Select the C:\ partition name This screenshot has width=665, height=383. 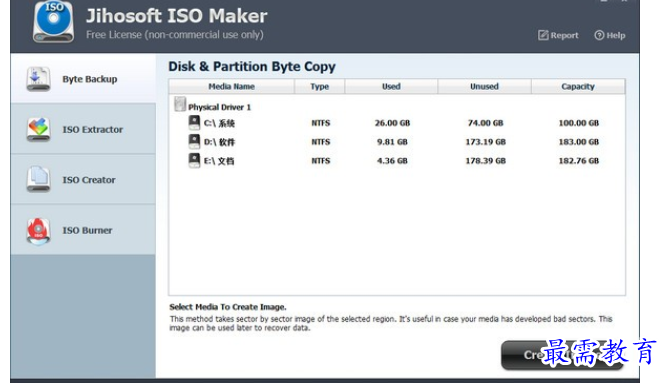click(x=219, y=123)
